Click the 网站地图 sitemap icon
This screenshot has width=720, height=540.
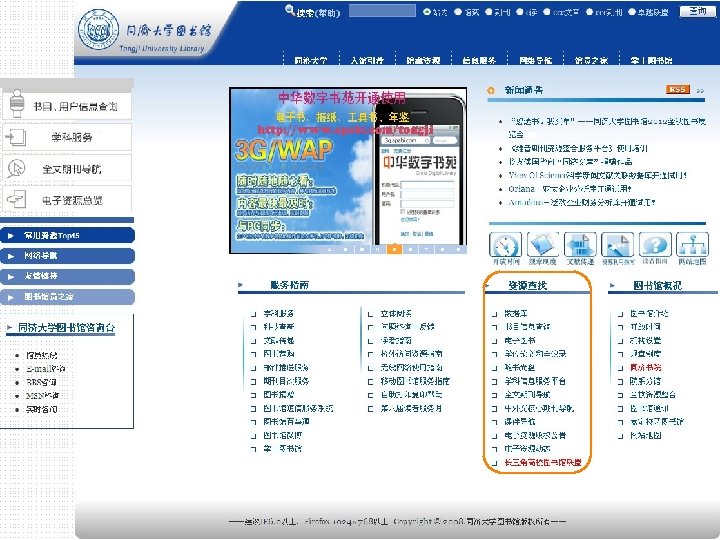(x=692, y=245)
